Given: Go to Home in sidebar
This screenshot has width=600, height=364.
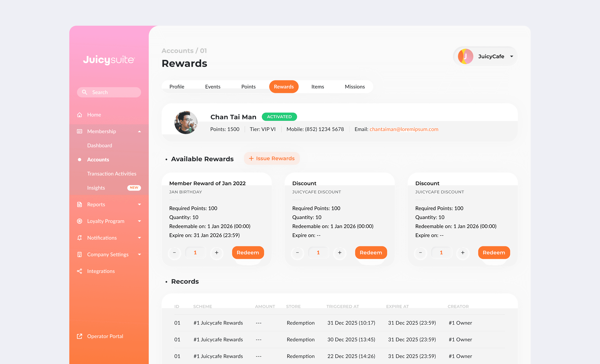Looking at the screenshot, I should click(94, 115).
